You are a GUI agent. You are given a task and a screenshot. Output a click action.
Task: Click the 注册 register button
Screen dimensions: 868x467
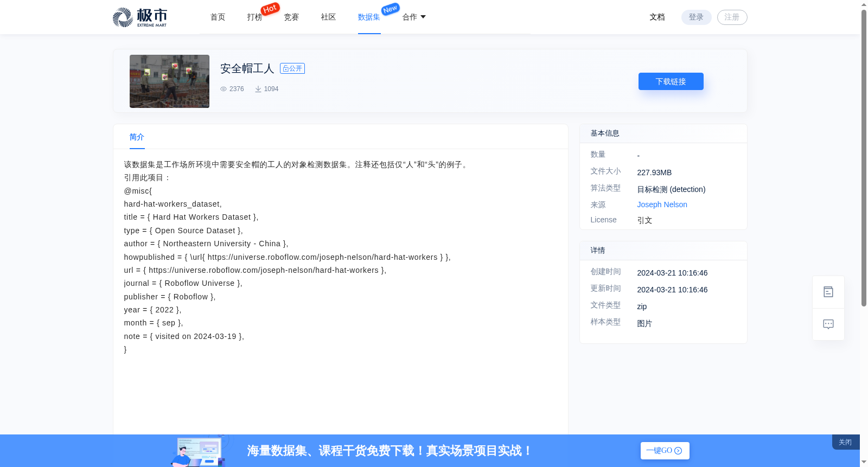tap(732, 17)
